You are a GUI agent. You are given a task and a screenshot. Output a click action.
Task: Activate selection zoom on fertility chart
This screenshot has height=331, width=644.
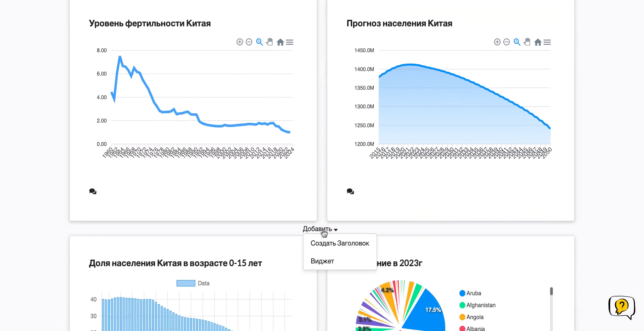point(259,42)
